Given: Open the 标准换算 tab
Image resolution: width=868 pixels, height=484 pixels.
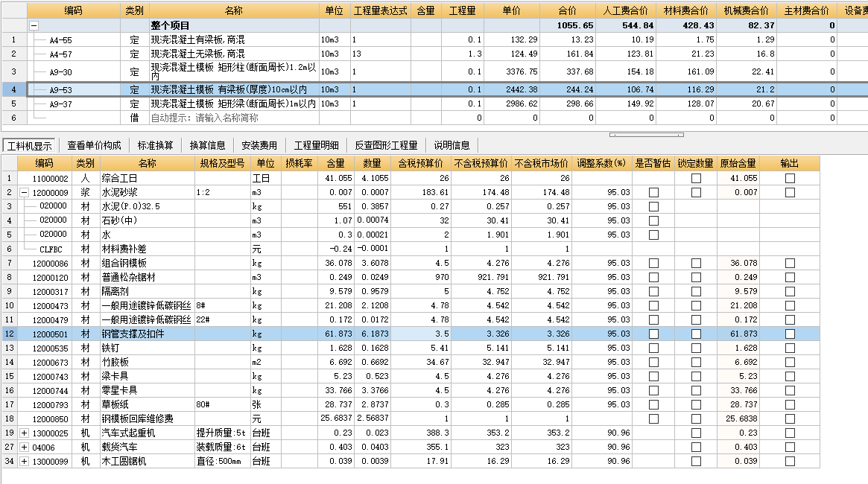Looking at the screenshot, I should point(155,145).
